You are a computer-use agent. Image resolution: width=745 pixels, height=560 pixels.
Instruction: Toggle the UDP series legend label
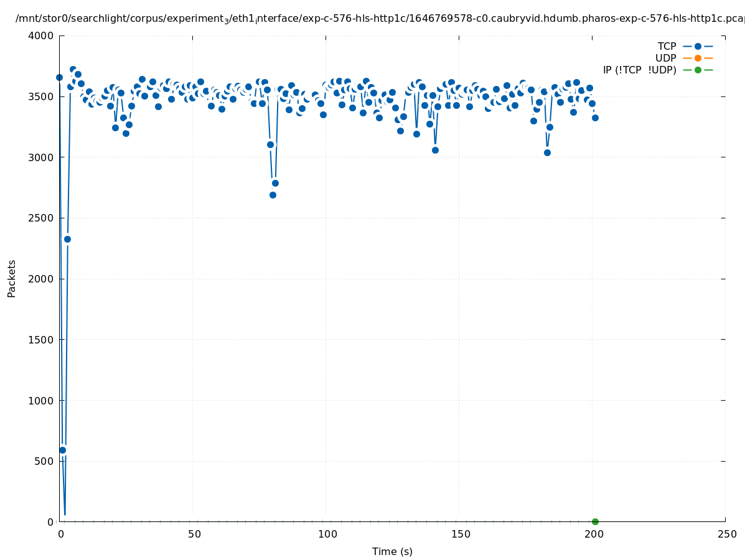665,58
